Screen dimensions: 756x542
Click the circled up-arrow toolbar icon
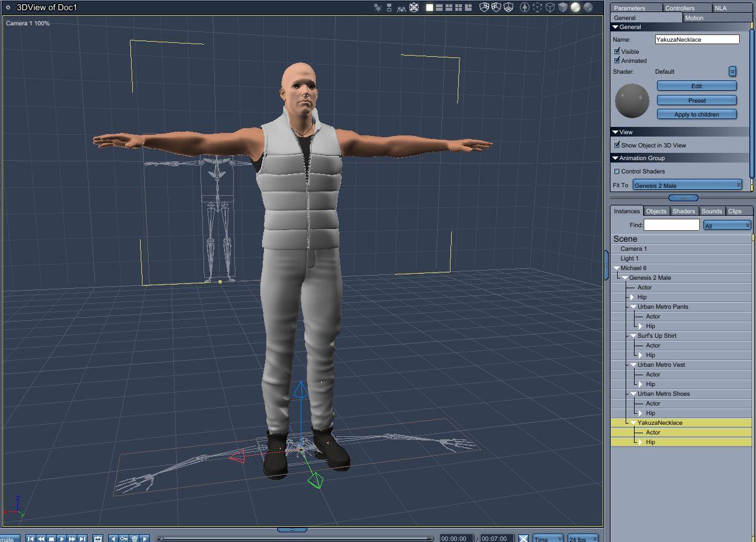point(524,7)
